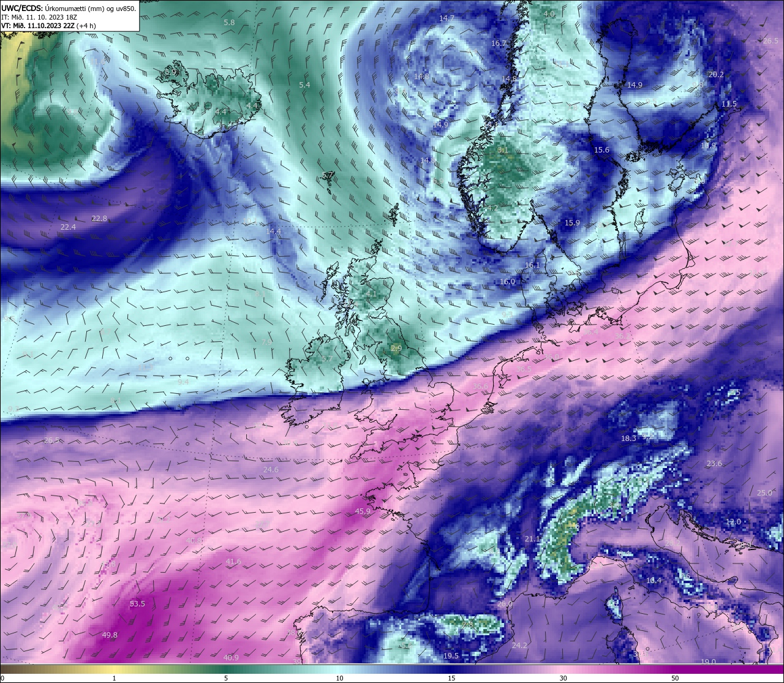The height and width of the screenshot is (683, 784).
Task: Click the 5.8 value label
Action: point(229,23)
